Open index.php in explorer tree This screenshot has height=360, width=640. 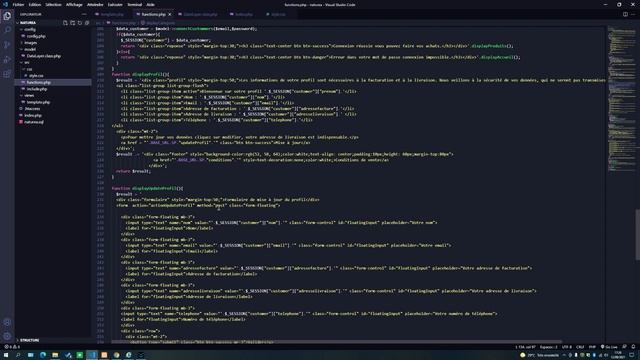tap(33, 115)
